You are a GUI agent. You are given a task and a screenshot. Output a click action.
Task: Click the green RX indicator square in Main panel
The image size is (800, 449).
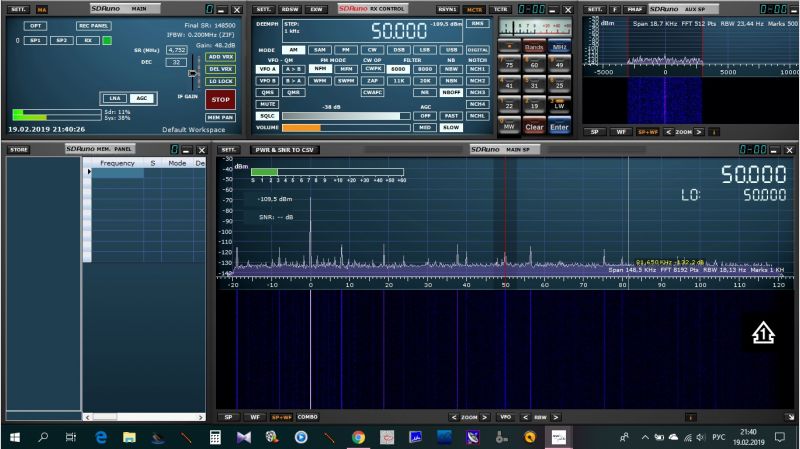click(x=107, y=40)
